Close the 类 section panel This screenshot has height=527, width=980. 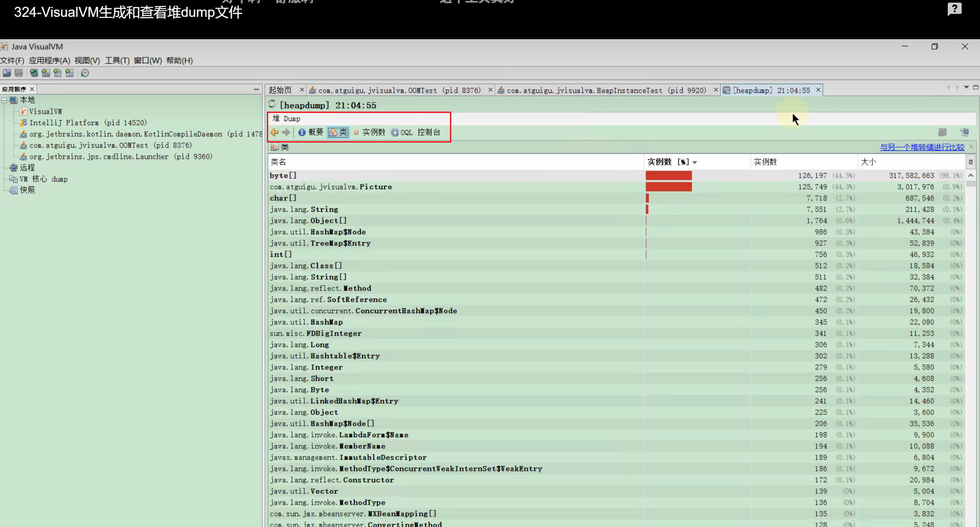[x=971, y=147]
